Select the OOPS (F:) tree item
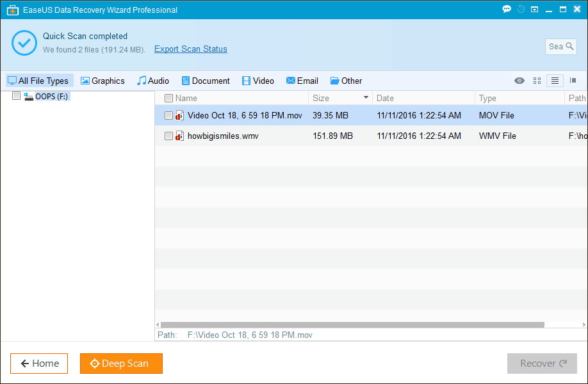 [51, 97]
